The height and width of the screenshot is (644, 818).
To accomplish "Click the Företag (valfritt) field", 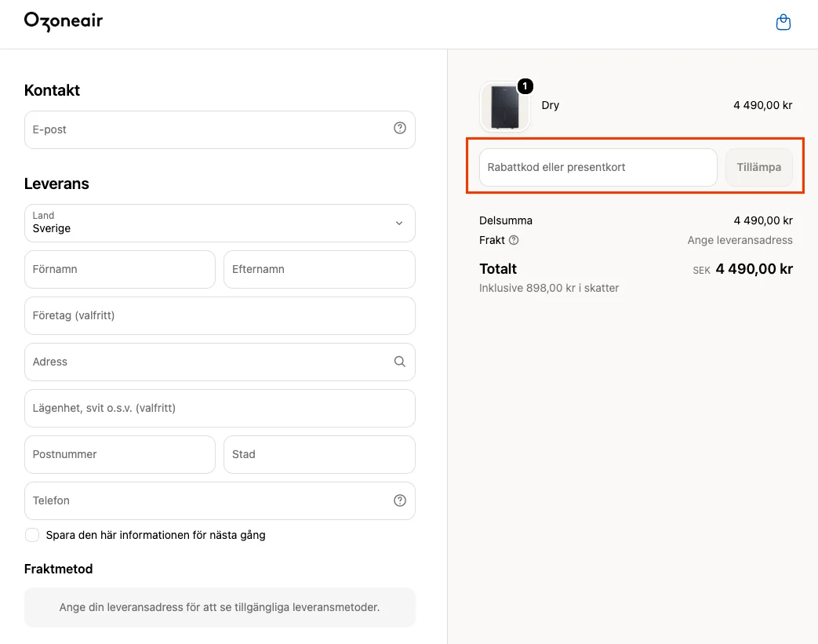I will coord(220,316).
